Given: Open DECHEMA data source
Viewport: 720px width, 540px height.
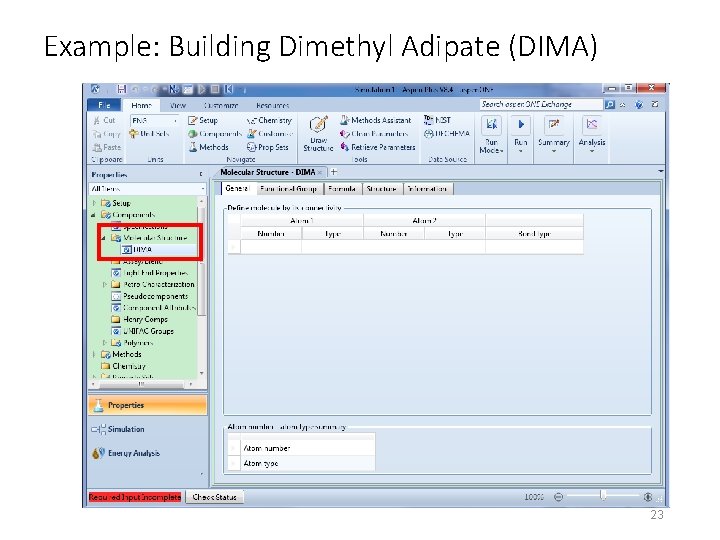Looking at the screenshot, I should tap(446, 134).
